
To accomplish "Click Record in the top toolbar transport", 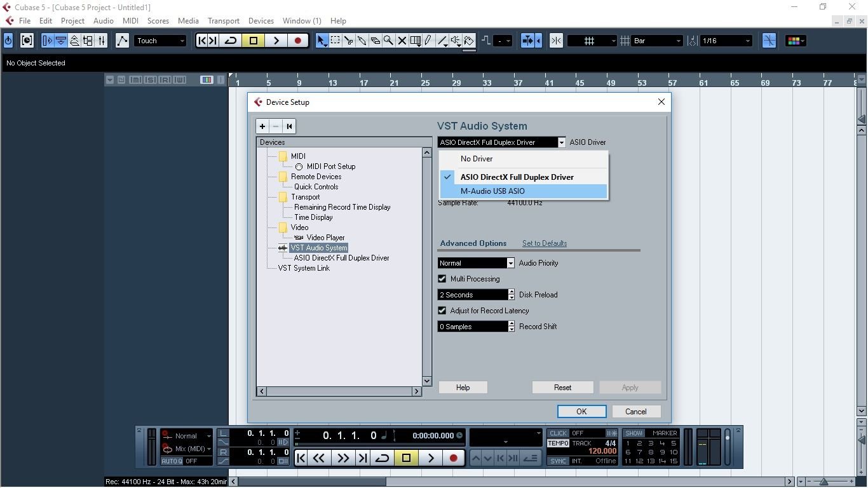I will click(297, 41).
